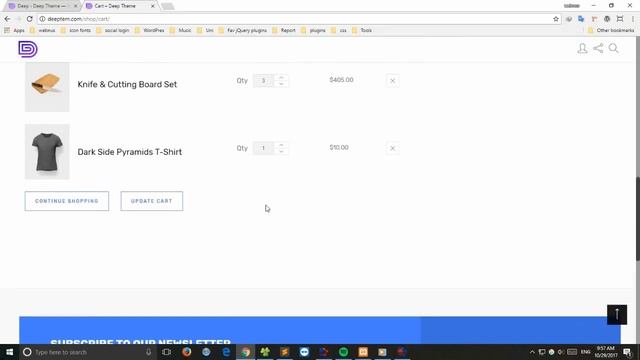
Task: Click the ENG language indicator
Action: coord(586,352)
